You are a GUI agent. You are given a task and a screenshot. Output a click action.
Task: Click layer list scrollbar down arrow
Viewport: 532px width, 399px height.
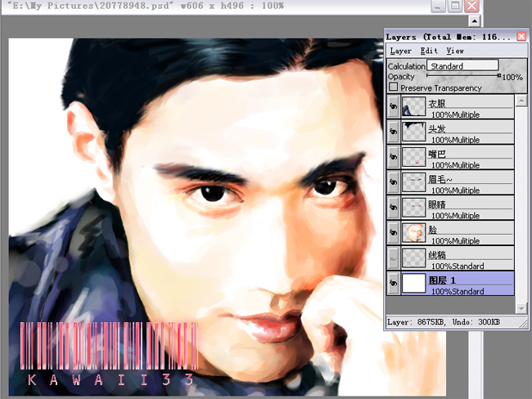521,307
